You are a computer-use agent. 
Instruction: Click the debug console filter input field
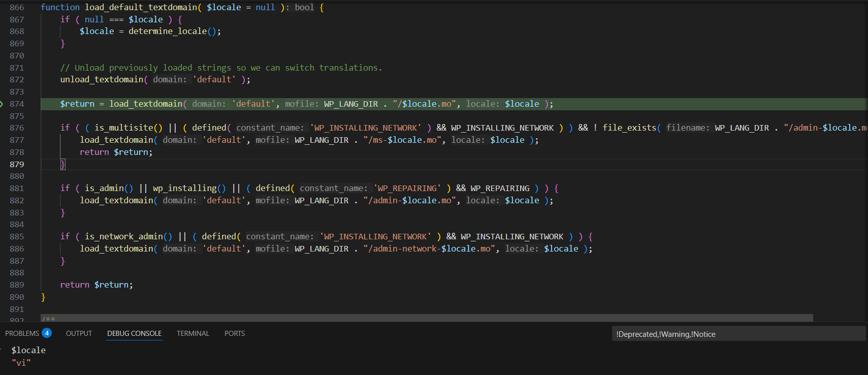point(738,334)
